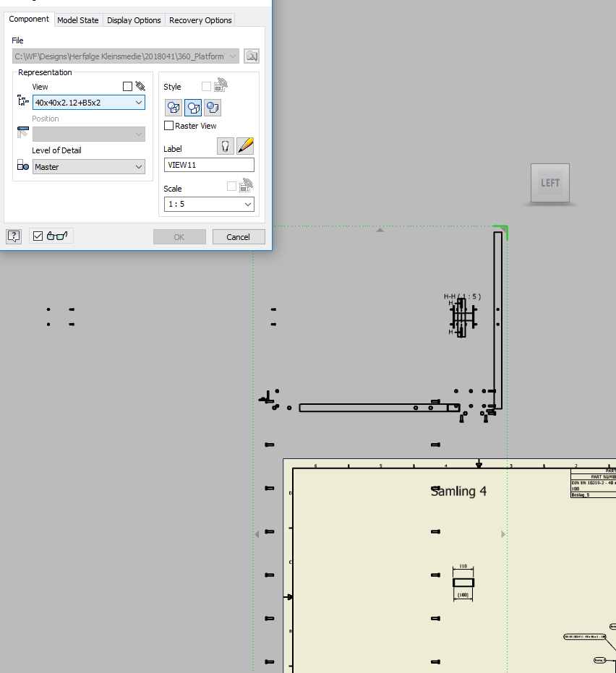Image resolution: width=616 pixels, height=673 pixels.
Task: Open the Scale 1 : 5 dropdown
Action: click(x=209, y=205)
